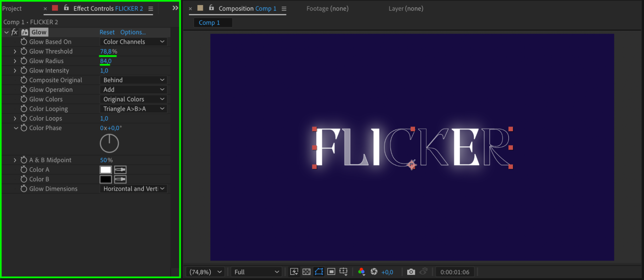This screenshot has height=280, width=644.
Task: Select the Composition Comp 1 tab
Action: (247, 8)
